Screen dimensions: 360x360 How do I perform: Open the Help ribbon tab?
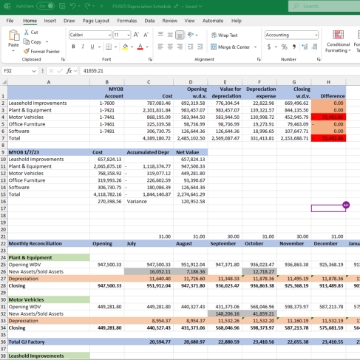click(236, 21)
